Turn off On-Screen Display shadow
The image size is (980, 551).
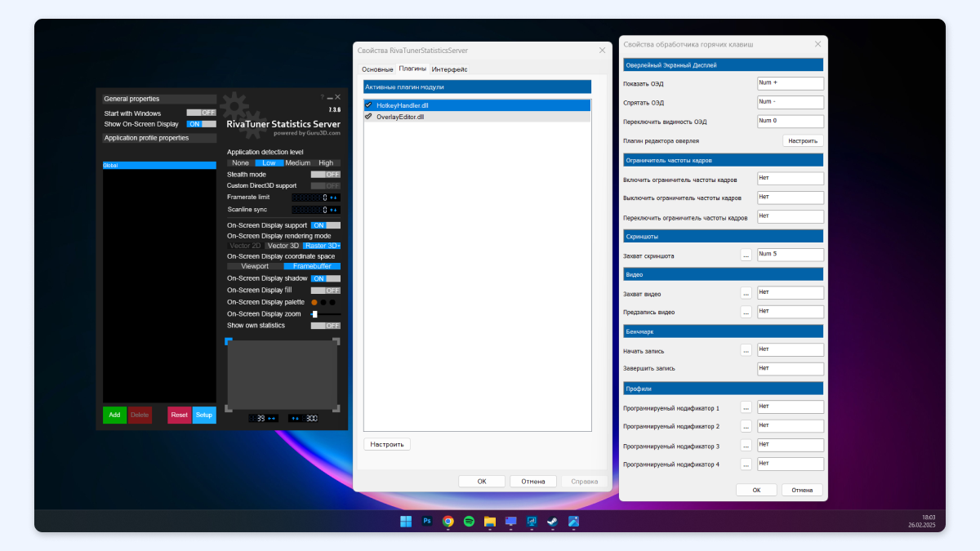click(x=325, y=278)
